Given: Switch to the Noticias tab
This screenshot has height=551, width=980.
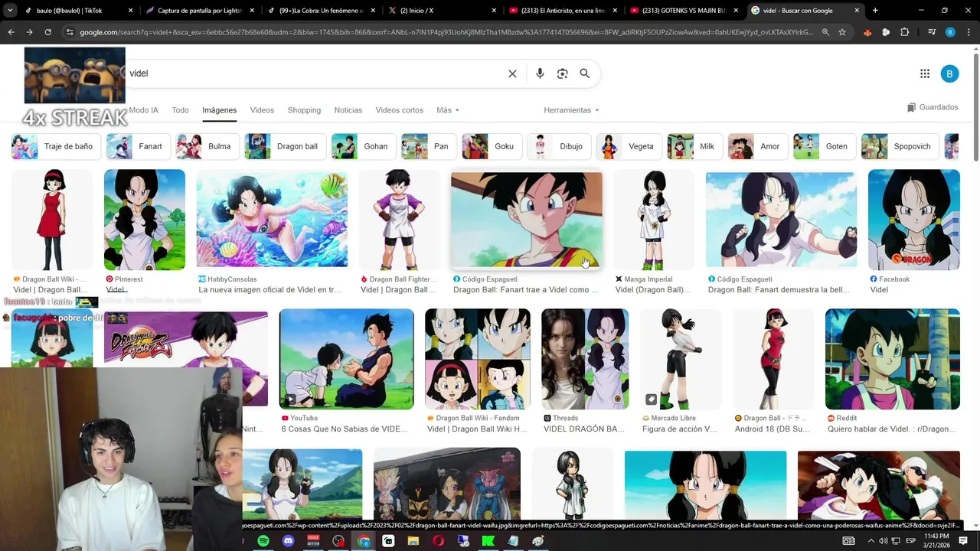Looking at the screenshot, I should click(x=348, y=110).
